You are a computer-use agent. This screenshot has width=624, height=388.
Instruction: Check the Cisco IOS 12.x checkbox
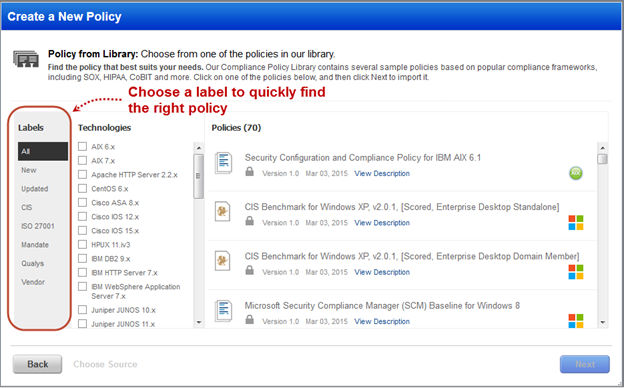[82, 216]
